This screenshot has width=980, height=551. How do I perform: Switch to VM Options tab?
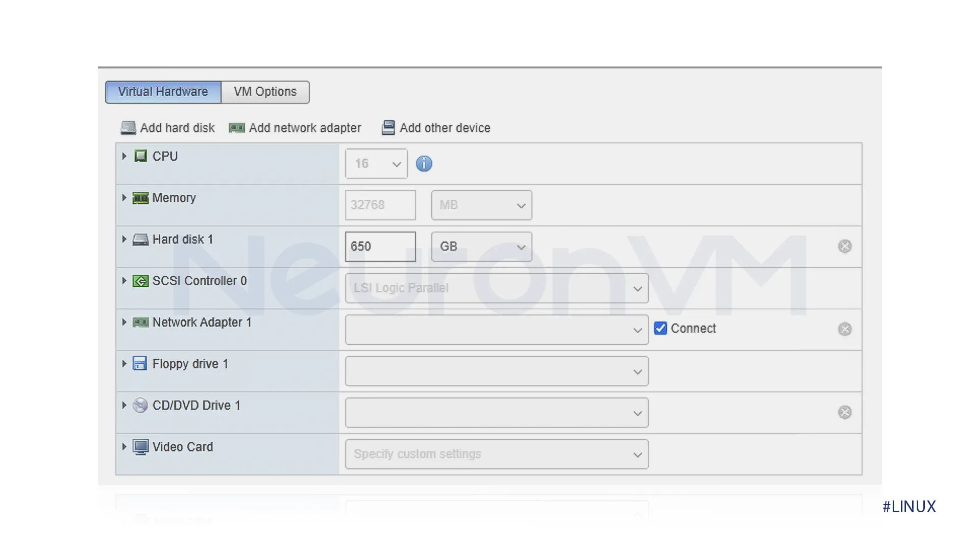click(264, 91)
